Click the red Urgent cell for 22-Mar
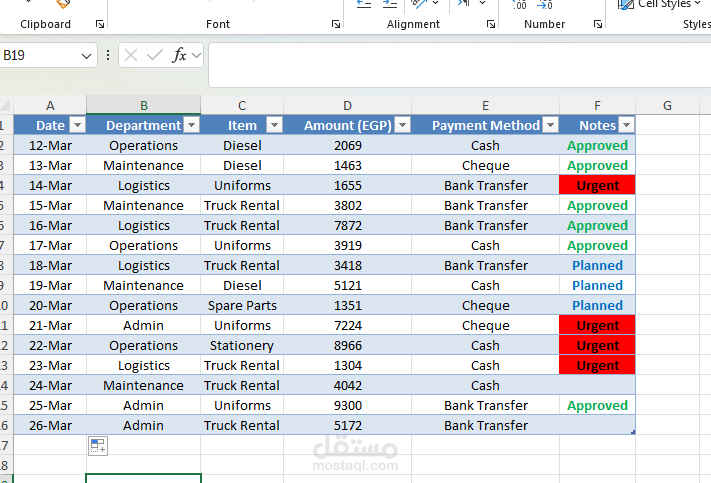This screenshot has height=483, width=711. [x=597, y=345]
